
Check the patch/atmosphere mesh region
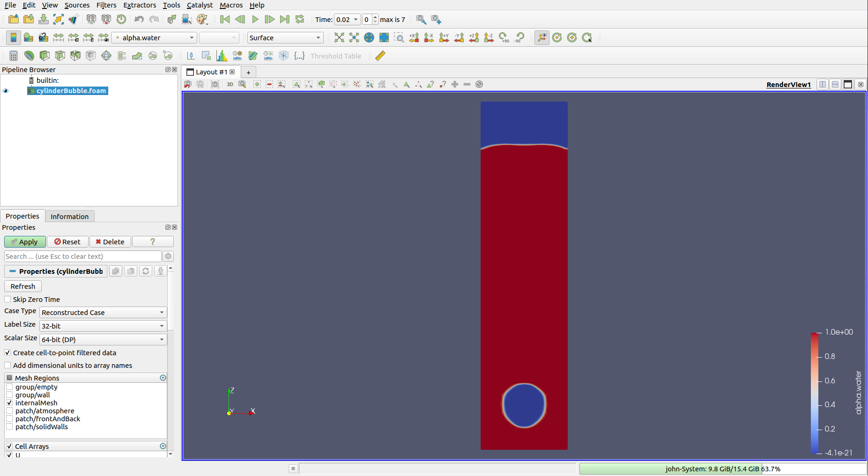pyautogui.click(x=10, y=411)
